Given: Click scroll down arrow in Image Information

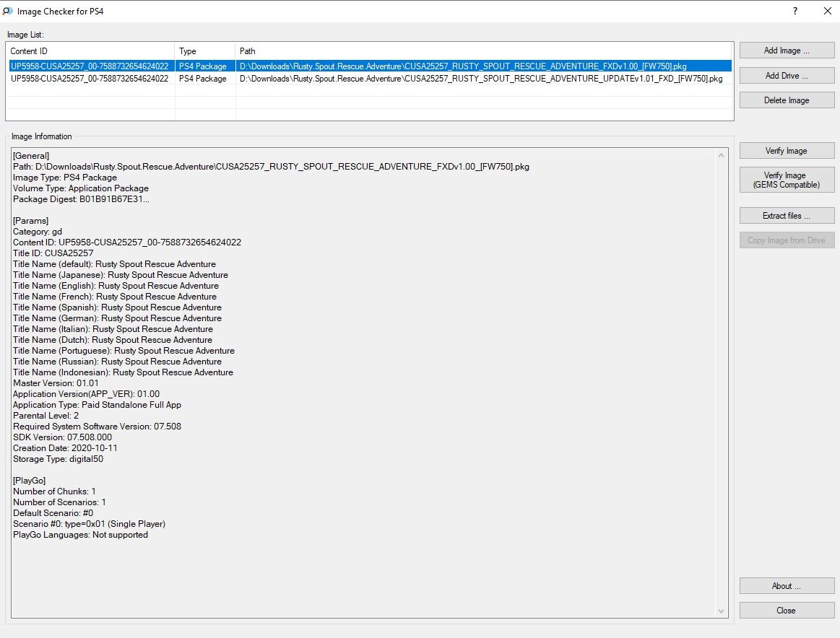Looking at the screenshot, I should click(x=721, y=611).
